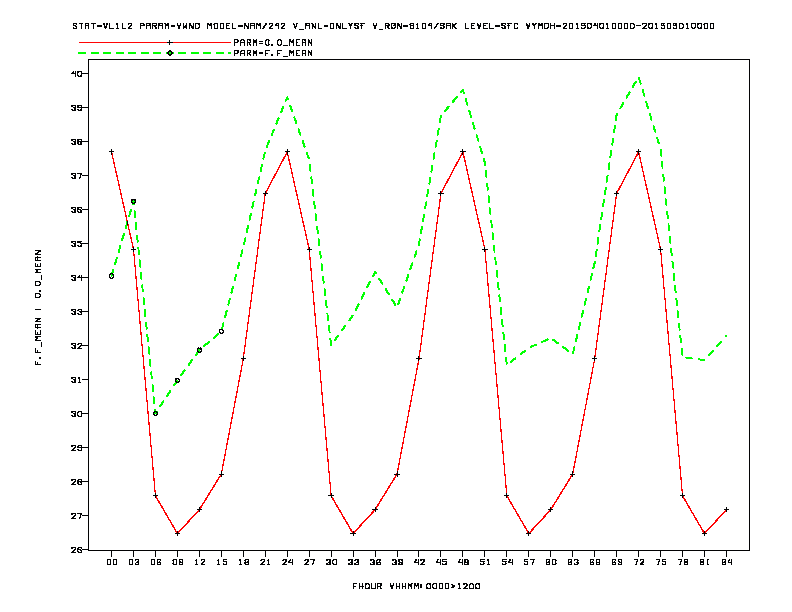Click y-axis tick label 30
792x612 pixels.
coord(77,414)
